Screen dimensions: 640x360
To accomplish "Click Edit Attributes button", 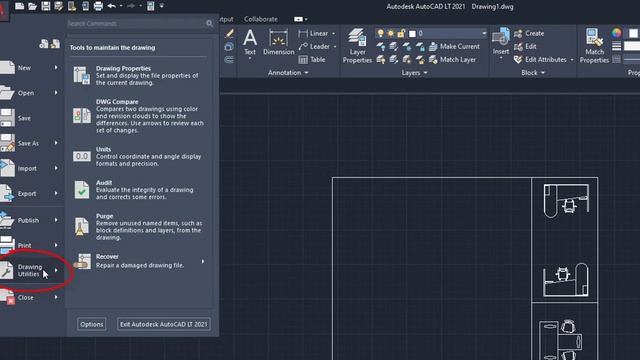I will (x=540, y=60).
